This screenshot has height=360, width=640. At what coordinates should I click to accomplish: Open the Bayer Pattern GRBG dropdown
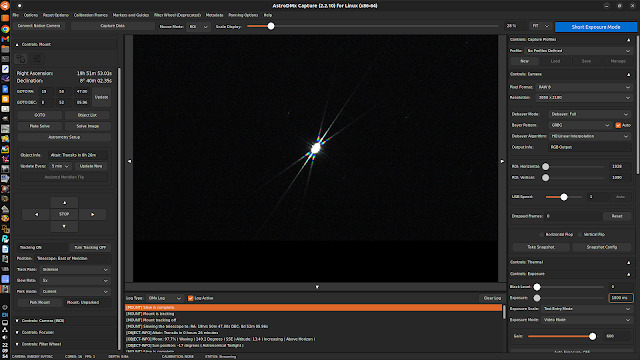pos(580,125)
